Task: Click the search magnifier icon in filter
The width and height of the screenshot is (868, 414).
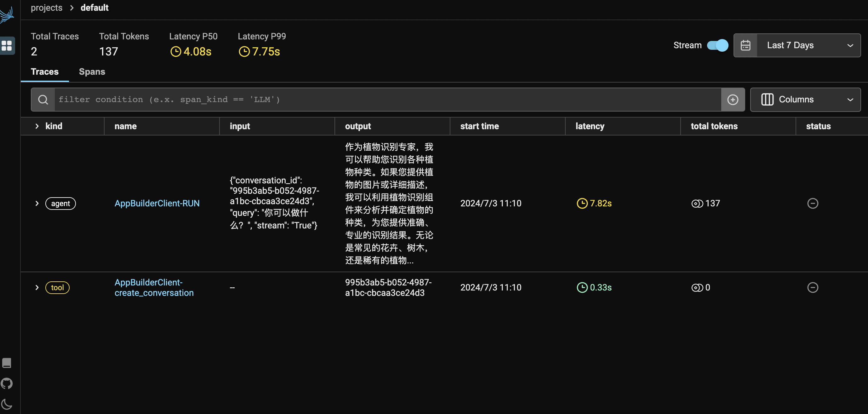Action: [43, 100]
